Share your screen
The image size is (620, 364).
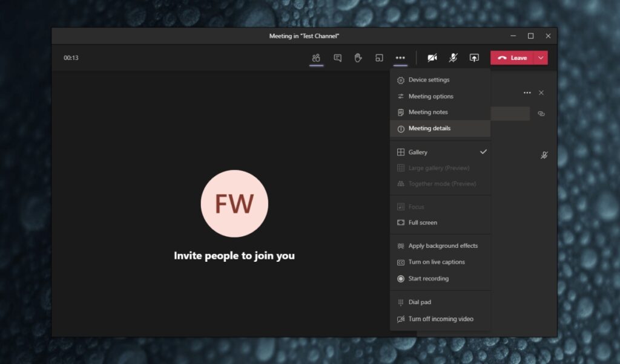474,57
